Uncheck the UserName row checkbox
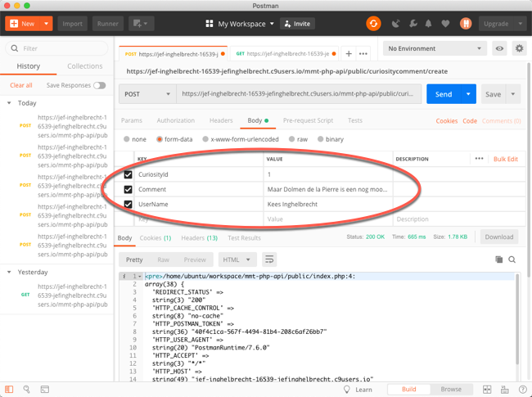This screenshot has width=532, height=397. 128,205
